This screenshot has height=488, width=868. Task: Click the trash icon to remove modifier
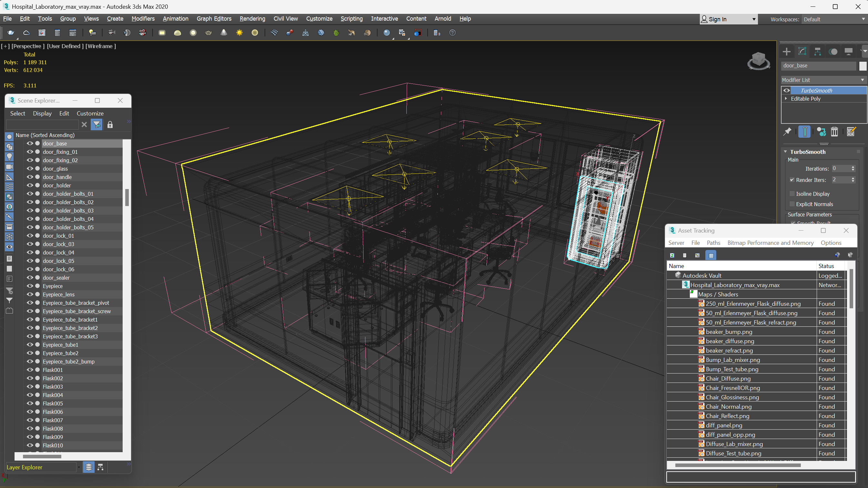click(834, 132)
